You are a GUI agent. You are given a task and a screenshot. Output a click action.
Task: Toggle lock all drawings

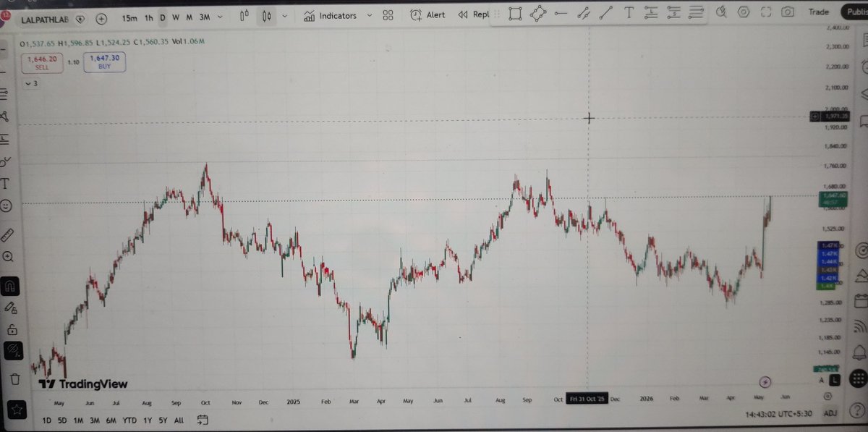(12, 330)
